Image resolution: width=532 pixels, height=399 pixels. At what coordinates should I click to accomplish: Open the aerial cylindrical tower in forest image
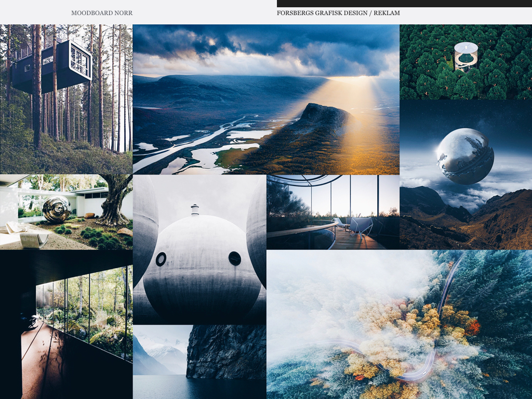tap(466, 62)
